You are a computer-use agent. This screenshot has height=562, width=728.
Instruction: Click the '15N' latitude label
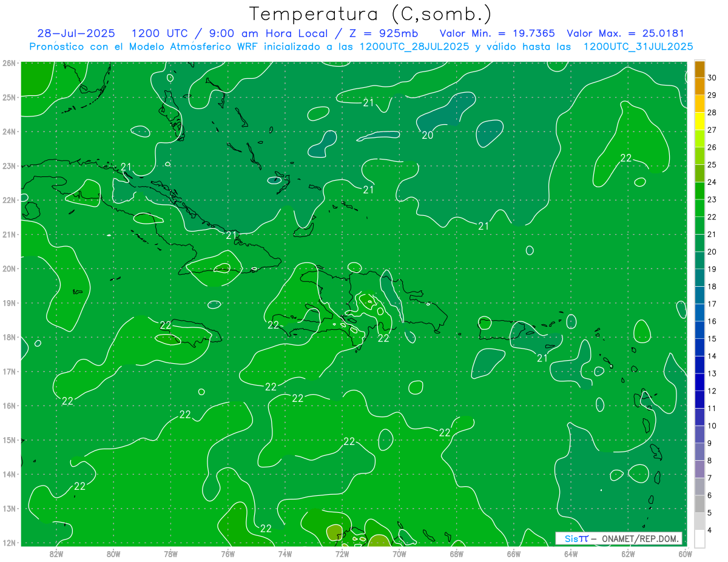(x=9, y=440)
